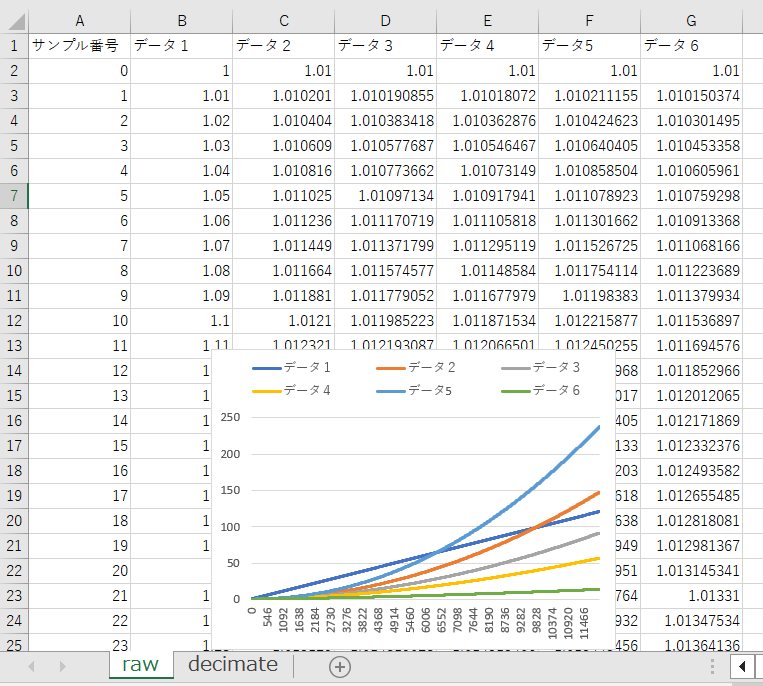Click the 6552 label on chart horizontal axis
The image size is (763, 686).
point(441,620)
